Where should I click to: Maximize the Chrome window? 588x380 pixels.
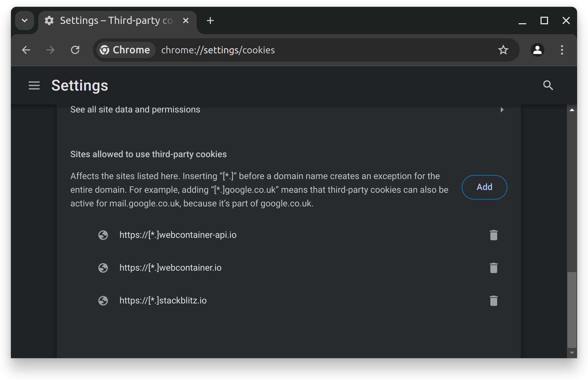point(544,21)
